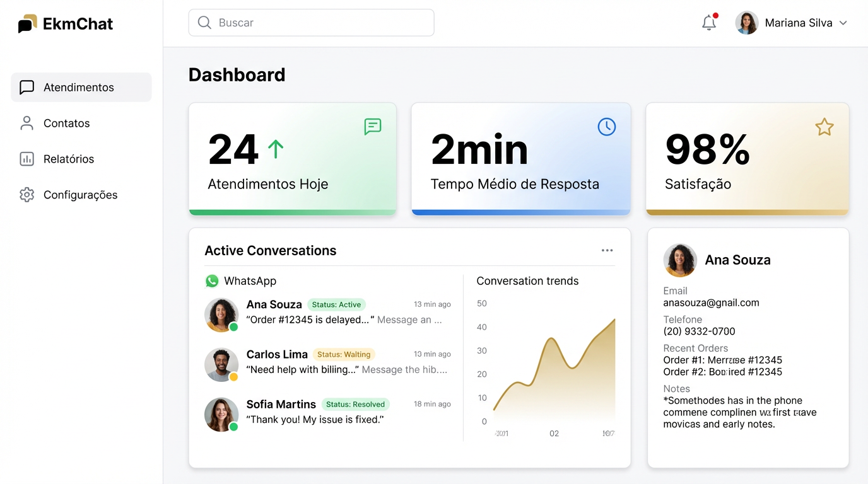The image size is (868, 484).
Task: Click the Dashboard heading
Action: [x=237, y=74]
